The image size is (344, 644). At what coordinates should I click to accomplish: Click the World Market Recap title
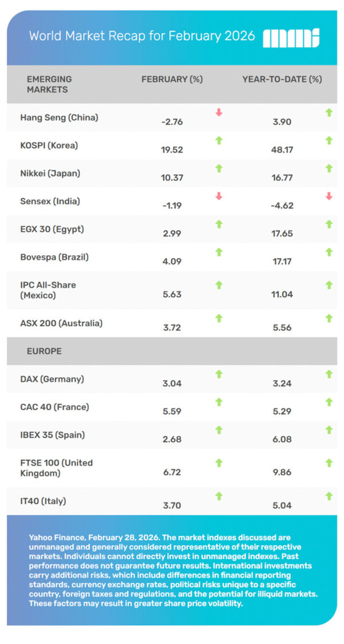click(142, 36)
